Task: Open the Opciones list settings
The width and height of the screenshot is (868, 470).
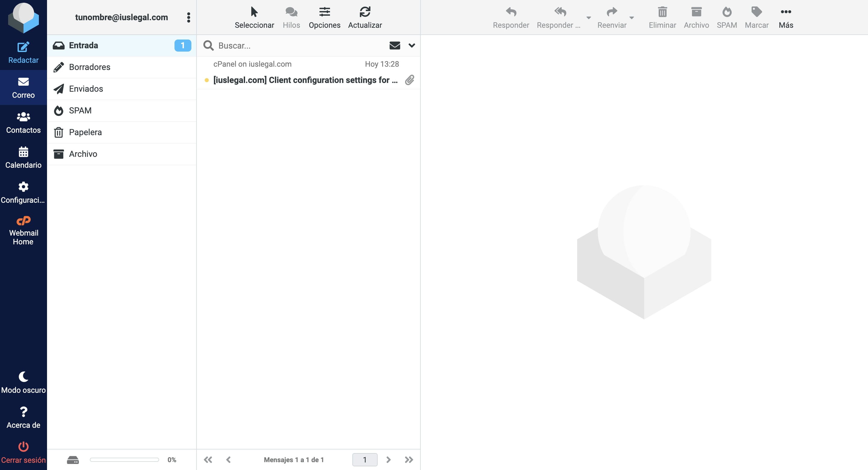Action: (324, 17)
